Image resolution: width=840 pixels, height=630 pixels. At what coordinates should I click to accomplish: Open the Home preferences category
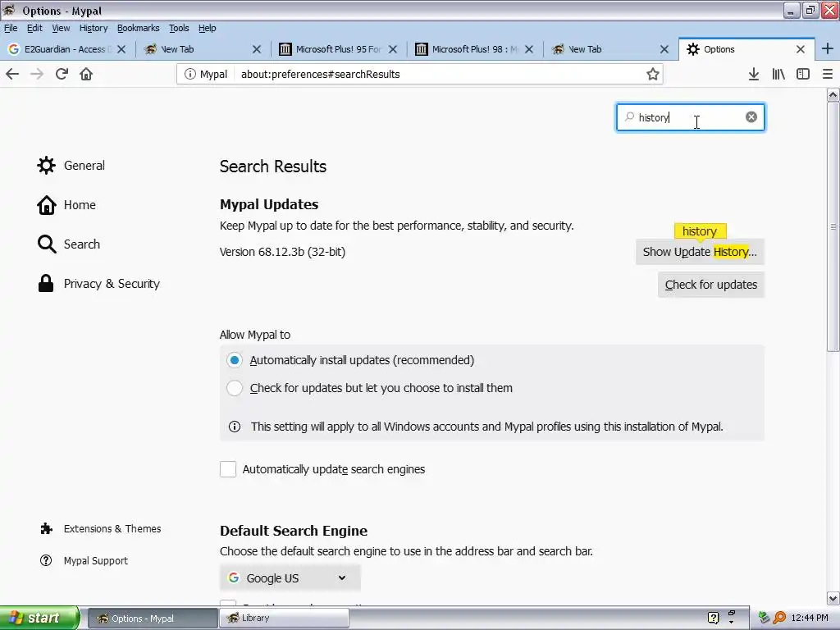pyautogui.click(x=66, y=204)
